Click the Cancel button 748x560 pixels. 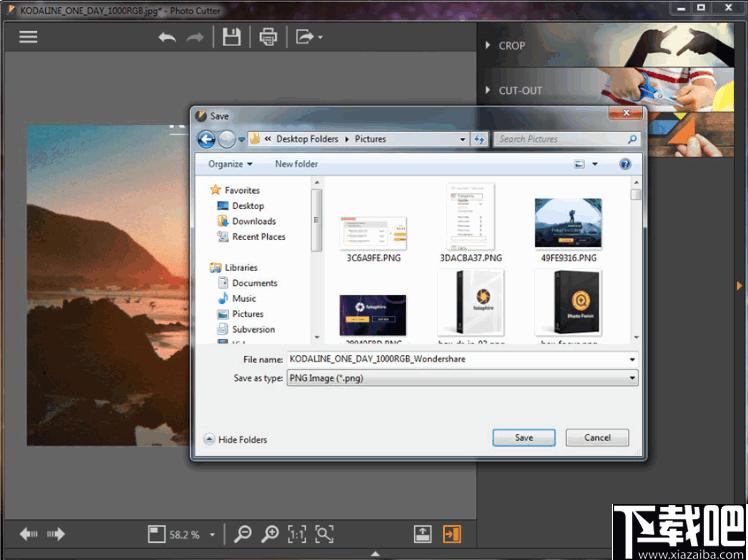point(597,437)
